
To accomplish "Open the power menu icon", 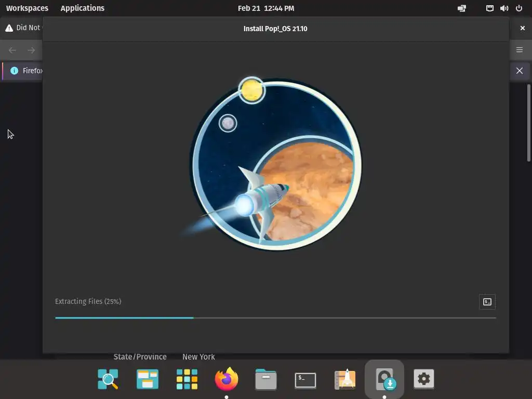I will [x=519, y=8].
